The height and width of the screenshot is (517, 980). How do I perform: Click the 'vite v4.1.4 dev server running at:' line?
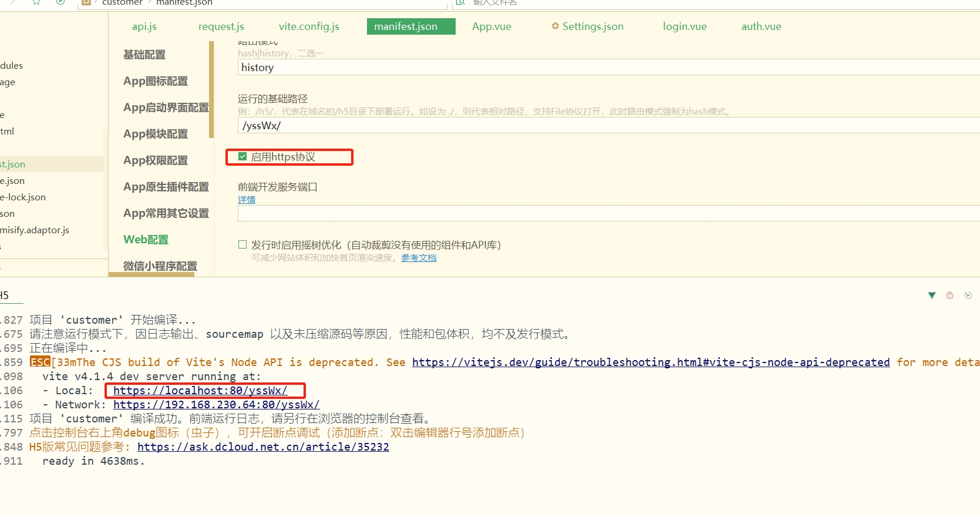click(151, 377)
